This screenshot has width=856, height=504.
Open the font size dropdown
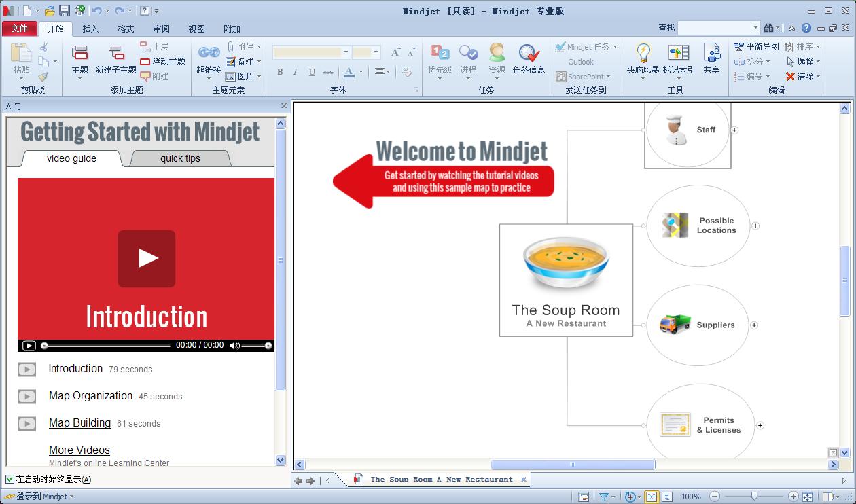pos(376,52)
